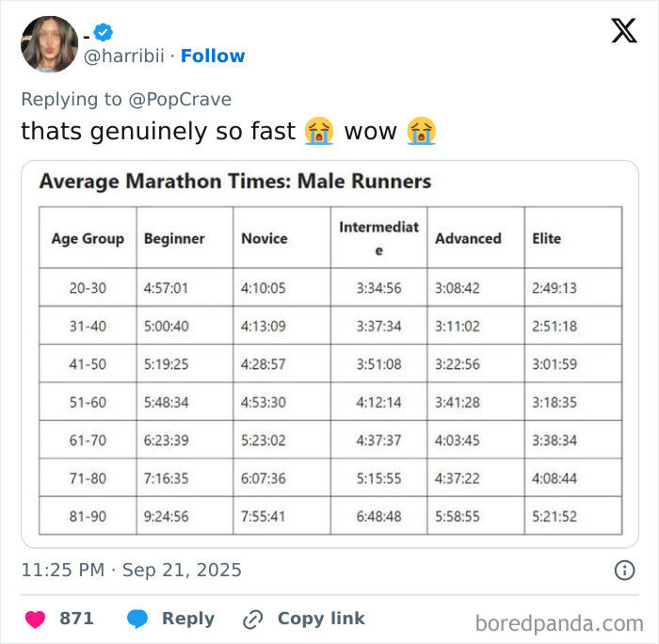The image size is (659, 644).
Task: Click the copy link chain icon
Action: coord(252,619)
